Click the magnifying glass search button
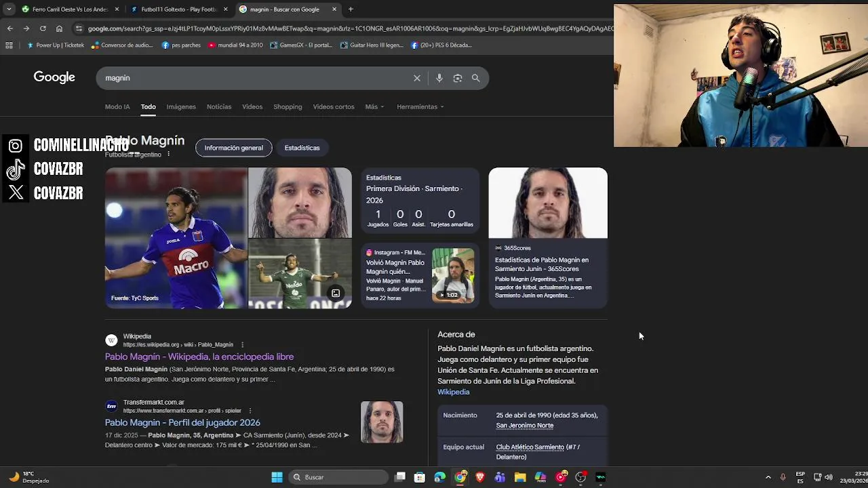The width and height of the screenshot is (868, 488). coord(476,78)
